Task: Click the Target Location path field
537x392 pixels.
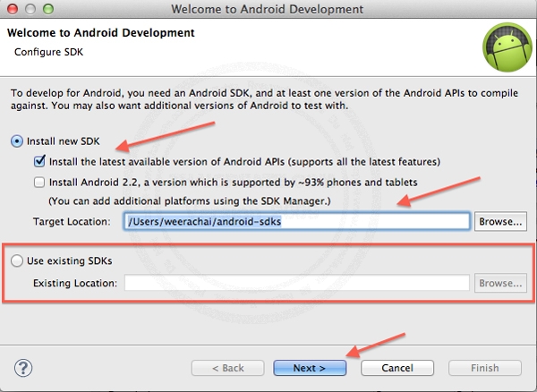Action: [x=297, y=221]
